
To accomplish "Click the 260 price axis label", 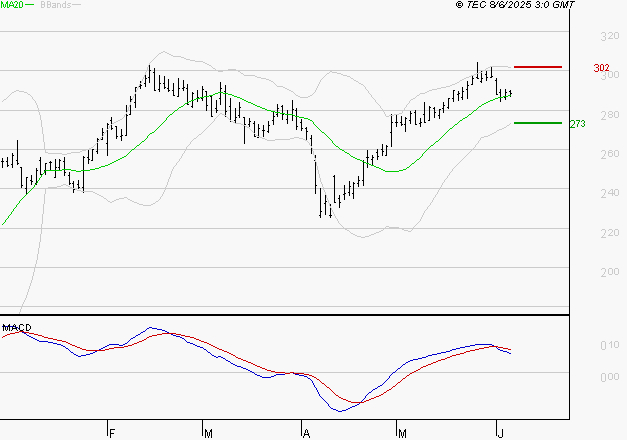I will coord(610,154).
